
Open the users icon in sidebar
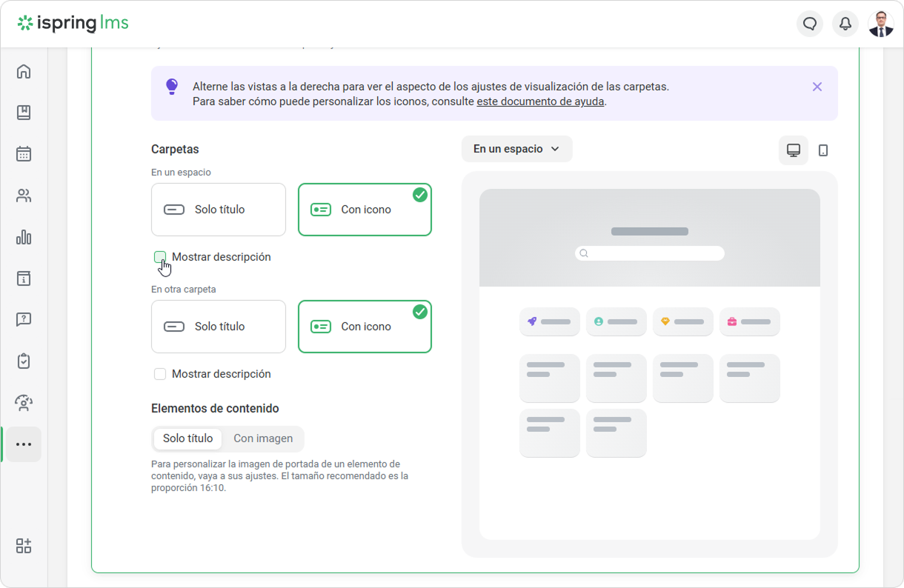pos(24,196)
